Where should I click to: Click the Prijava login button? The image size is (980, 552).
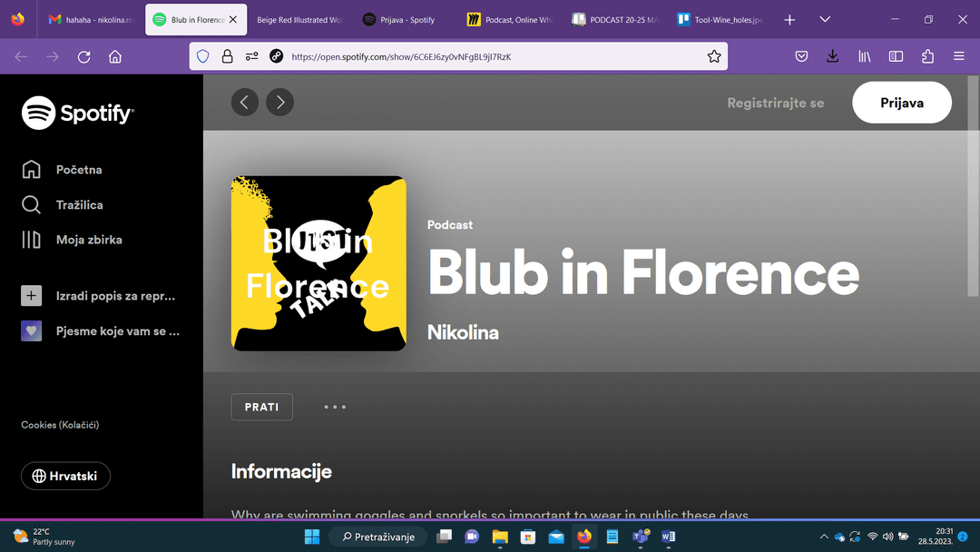point(901,103)
